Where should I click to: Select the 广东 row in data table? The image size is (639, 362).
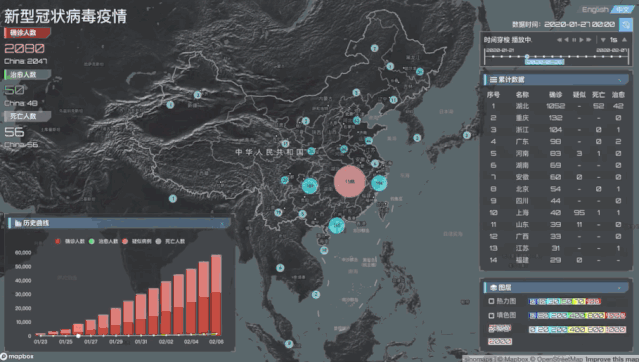556,141
